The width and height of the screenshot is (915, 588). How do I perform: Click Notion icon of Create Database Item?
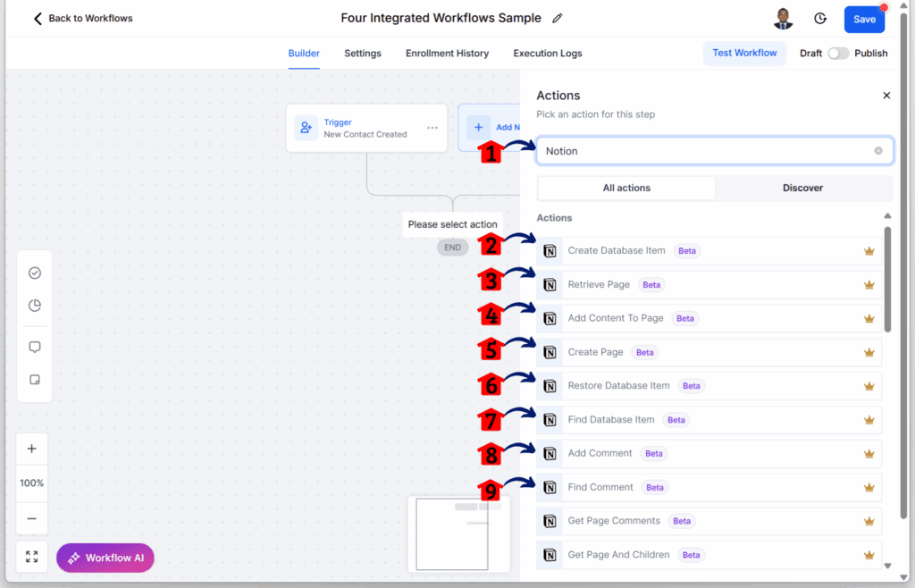click(550, 251)
